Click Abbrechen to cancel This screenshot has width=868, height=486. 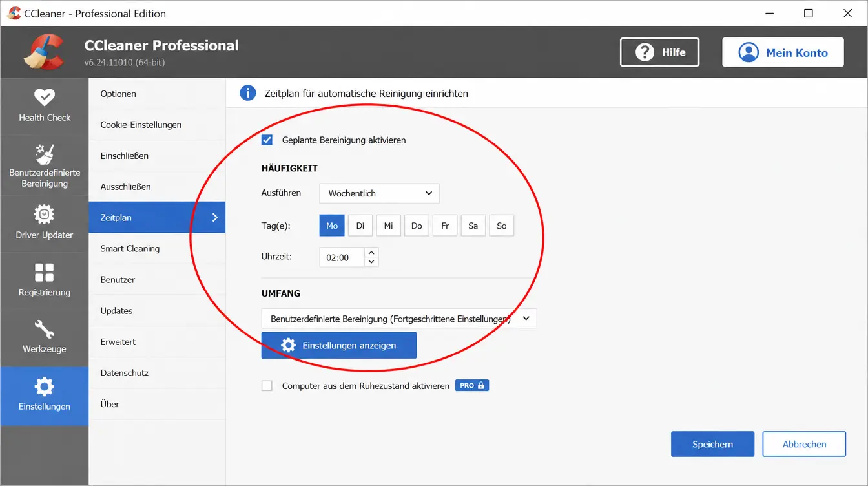point(804,444)
